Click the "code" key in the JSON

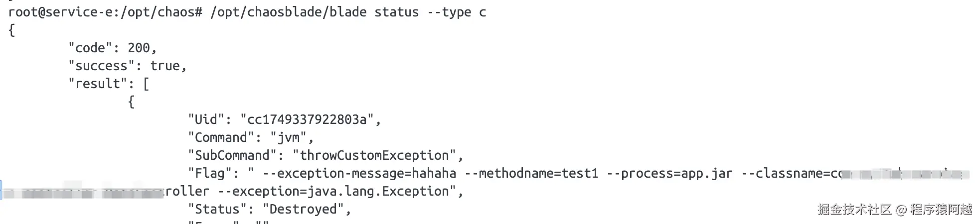tap(90, 48)
